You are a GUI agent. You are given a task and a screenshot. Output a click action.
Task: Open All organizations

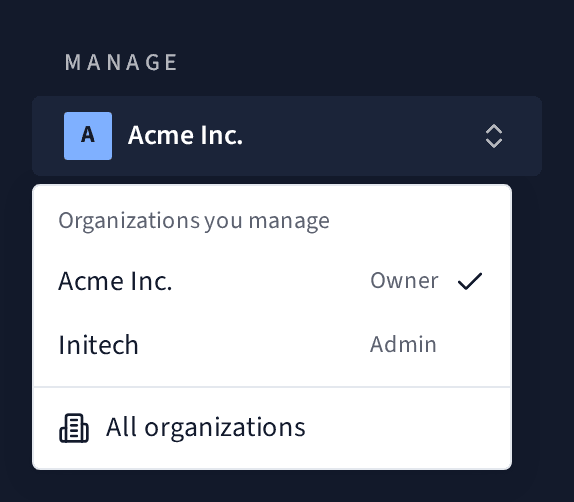pyautogui.click(x=272, y=428)
